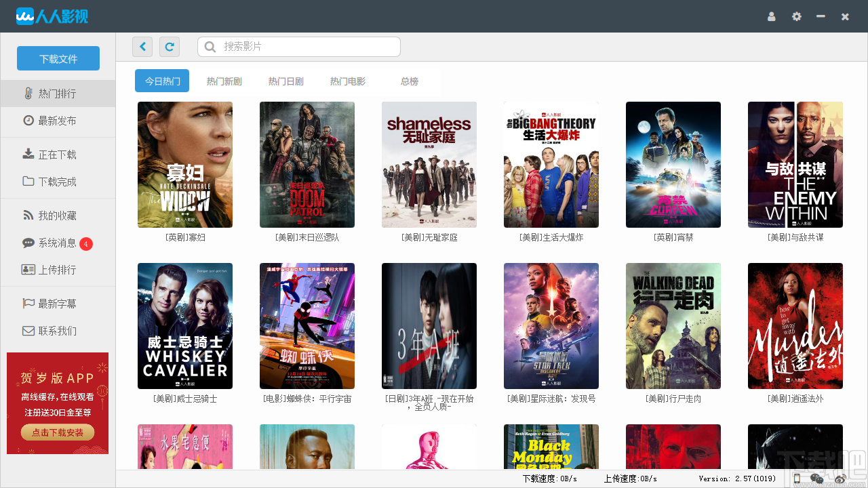Viewport: 868px width, 488px height.
Task: Open 上传排行 via its ID card icon
Action: coord(28,270)
